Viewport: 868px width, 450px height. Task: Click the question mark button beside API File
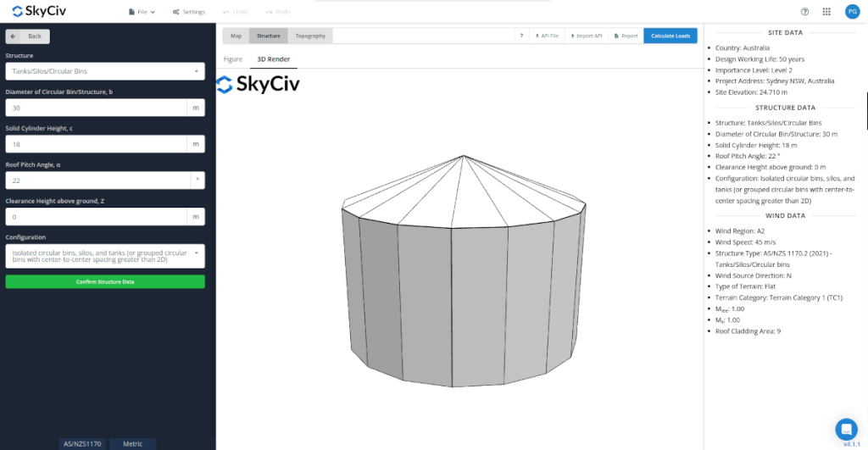pyautogui.click(x=521, y=36)
